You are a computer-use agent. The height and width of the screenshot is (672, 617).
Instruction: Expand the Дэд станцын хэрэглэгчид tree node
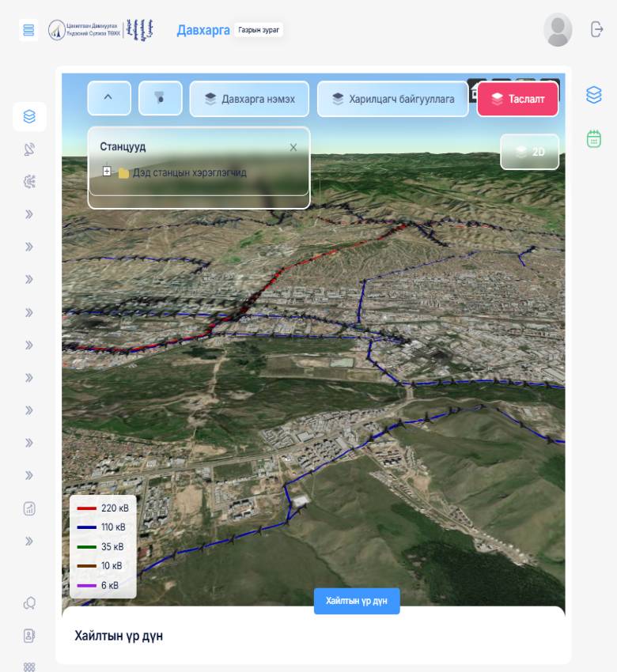(107, 172)
